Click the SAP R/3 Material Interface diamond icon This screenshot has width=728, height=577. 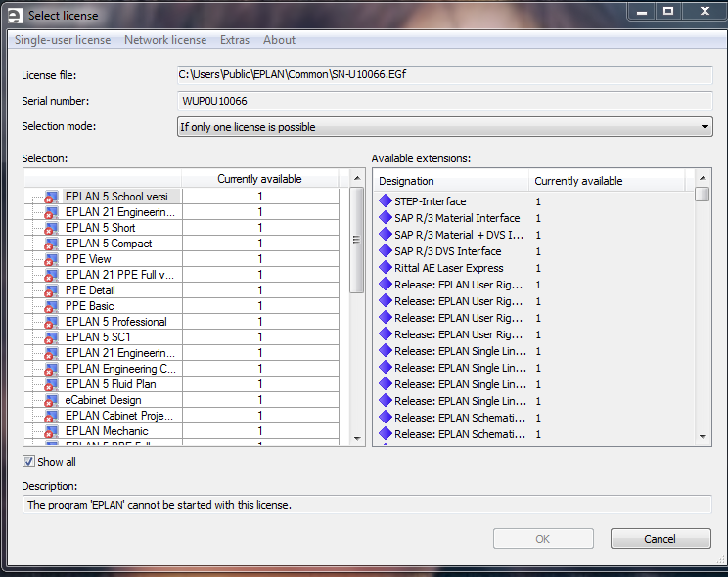386,218
